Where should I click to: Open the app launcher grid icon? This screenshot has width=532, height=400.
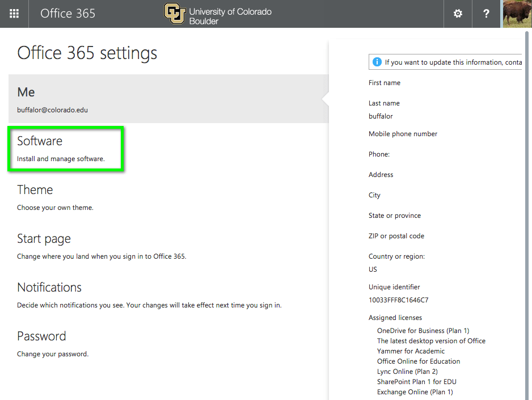14,14
